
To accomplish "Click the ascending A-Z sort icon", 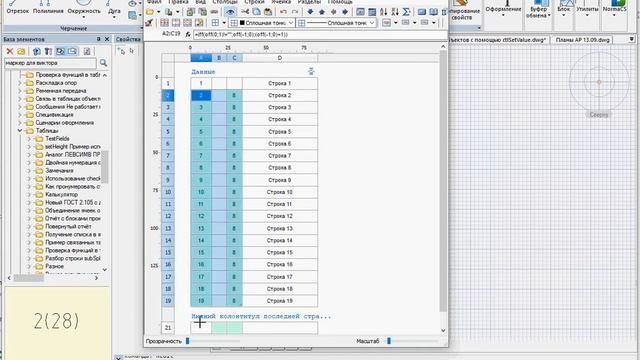I will [x=383, y=12].
